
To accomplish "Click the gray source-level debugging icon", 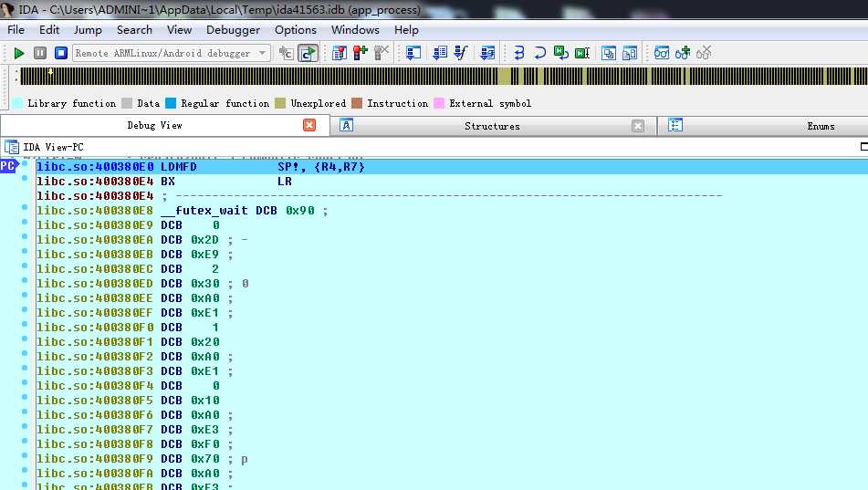I will click(287, 53).
